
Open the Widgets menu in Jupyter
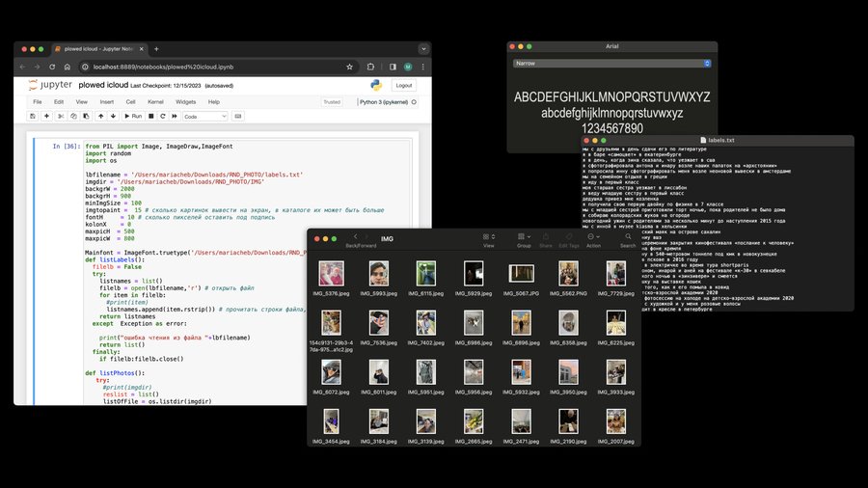click(185, 102)
